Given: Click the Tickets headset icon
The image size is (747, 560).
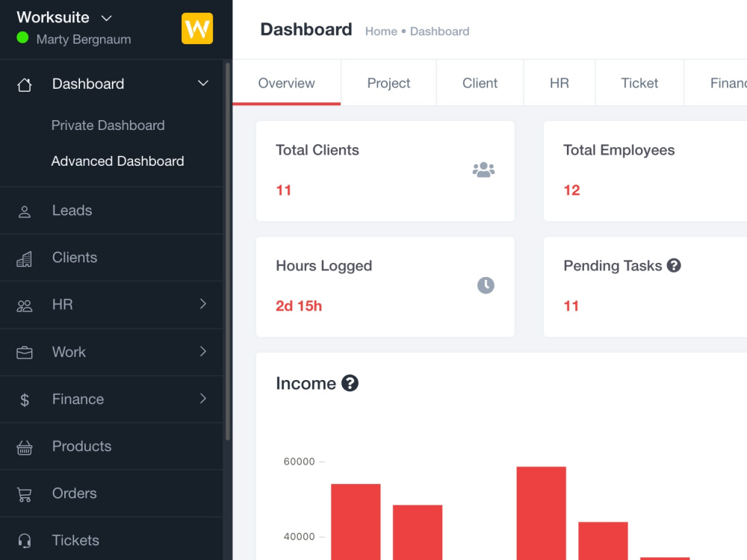Looking at the screenshot, I should (25, 541).
